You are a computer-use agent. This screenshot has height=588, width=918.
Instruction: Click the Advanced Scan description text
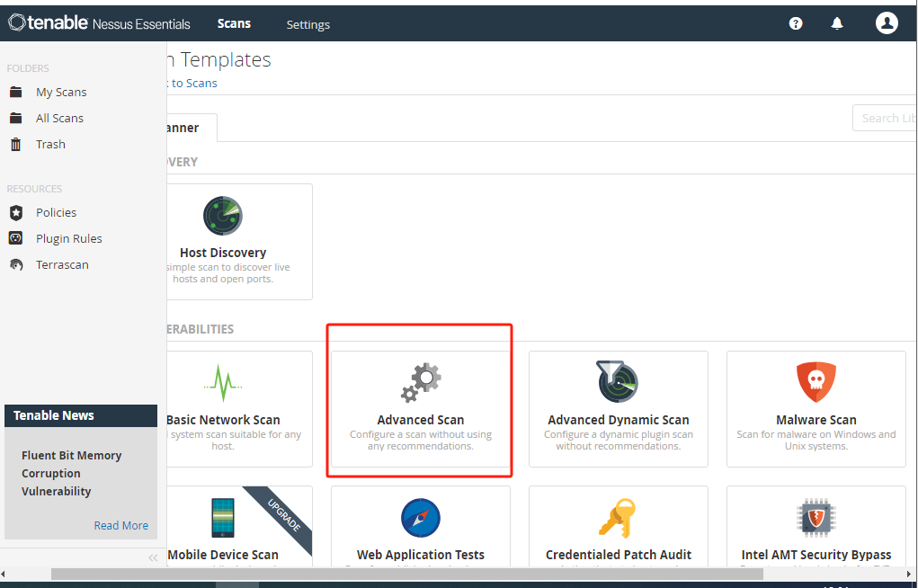tap(421, 441)
